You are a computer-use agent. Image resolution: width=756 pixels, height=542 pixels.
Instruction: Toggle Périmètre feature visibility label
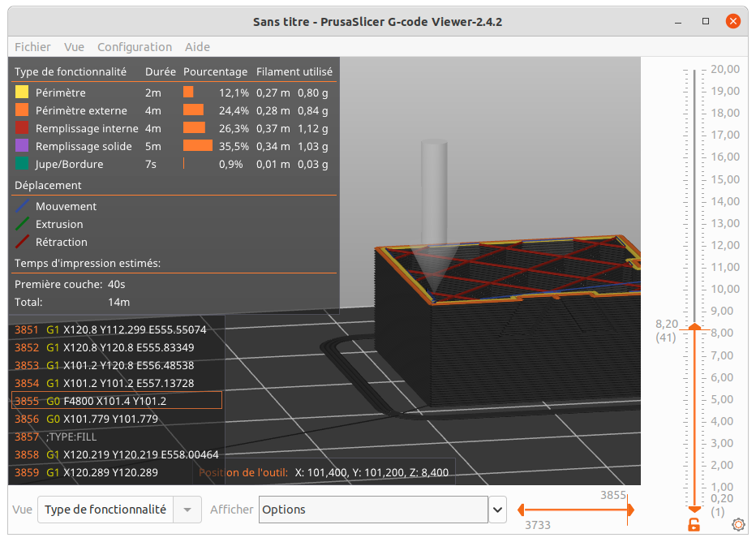(x=60, y=92)
